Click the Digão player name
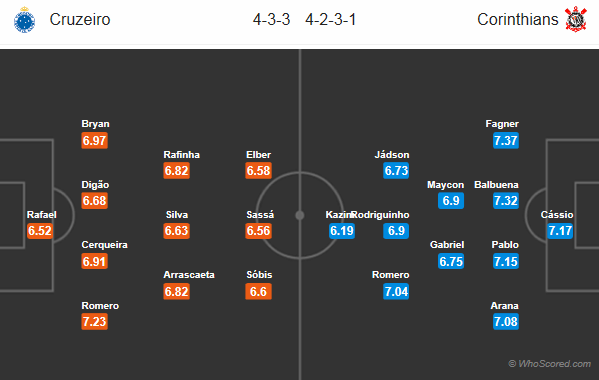599x380 pixels. [95, 185]
